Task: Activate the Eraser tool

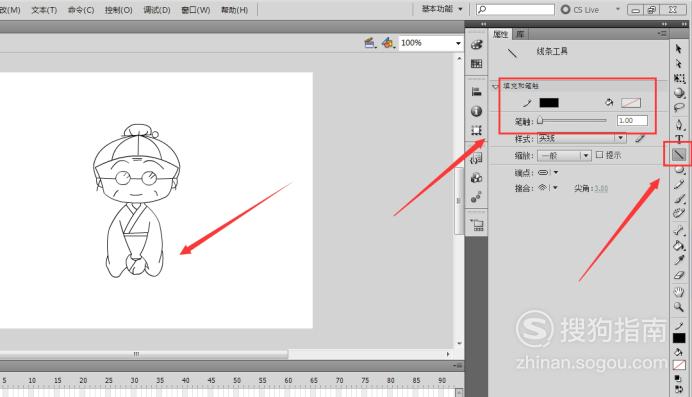Action: tap(679, 276)
